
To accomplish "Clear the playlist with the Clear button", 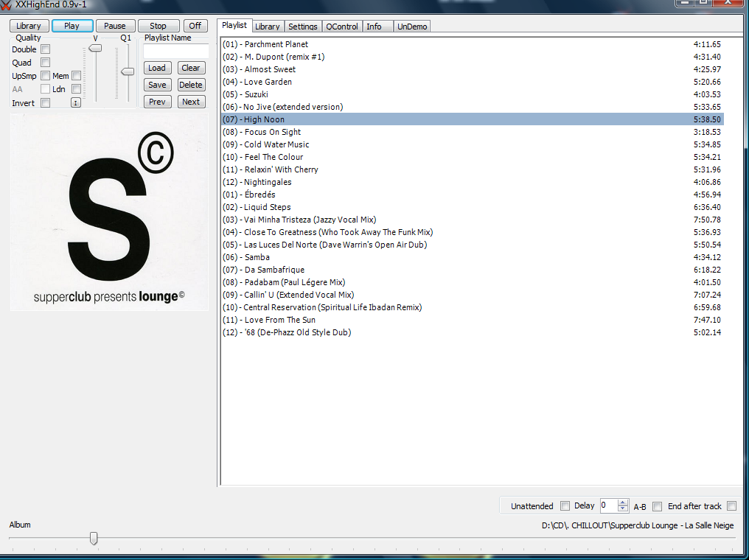I will point(191,68).
